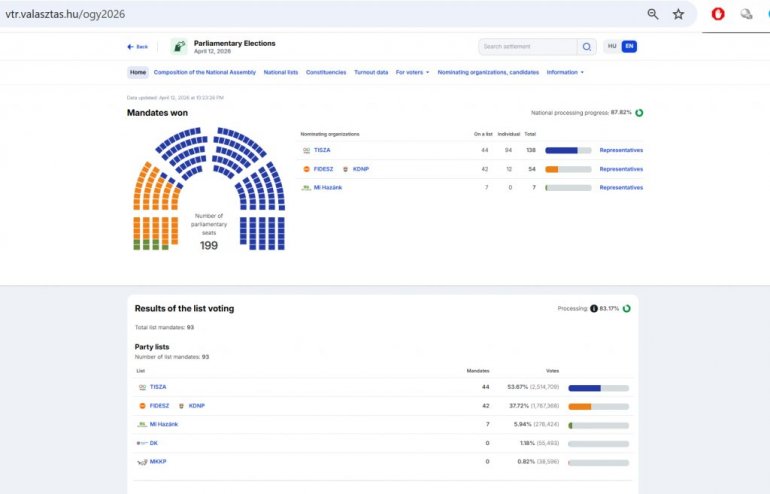Open the Composition of the National Assembly tab
This screenshot has width=770, height=494.
pyautogui.click(x=205, y=72)
